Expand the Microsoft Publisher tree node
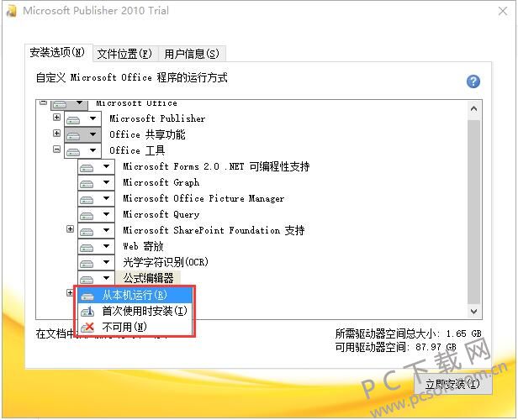This screenshot has width=518, height=420. pyautogui.click(x=56, y=117)
